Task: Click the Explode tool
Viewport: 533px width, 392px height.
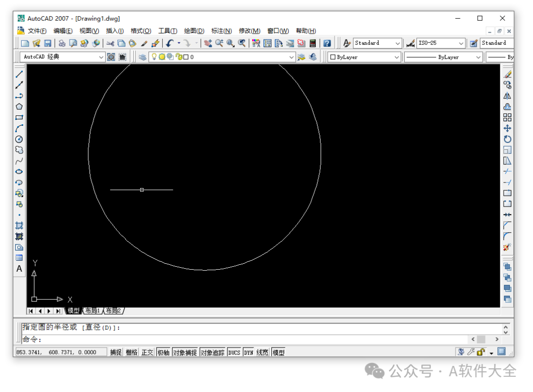Action: (507, 248)
